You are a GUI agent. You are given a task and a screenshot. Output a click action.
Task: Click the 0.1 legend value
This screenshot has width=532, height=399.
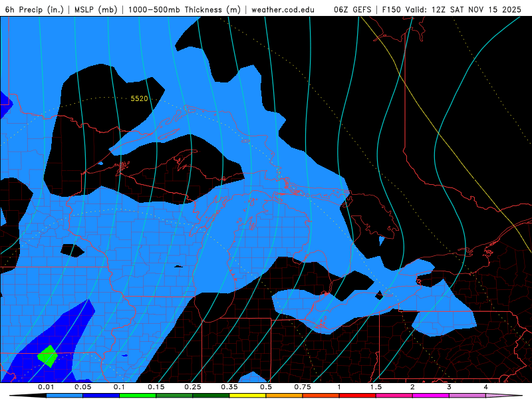coord(120,387)
